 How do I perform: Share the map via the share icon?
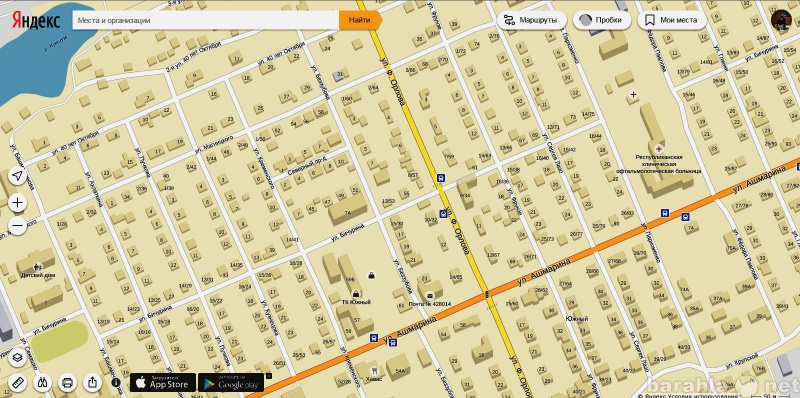(x=92, y=382)
